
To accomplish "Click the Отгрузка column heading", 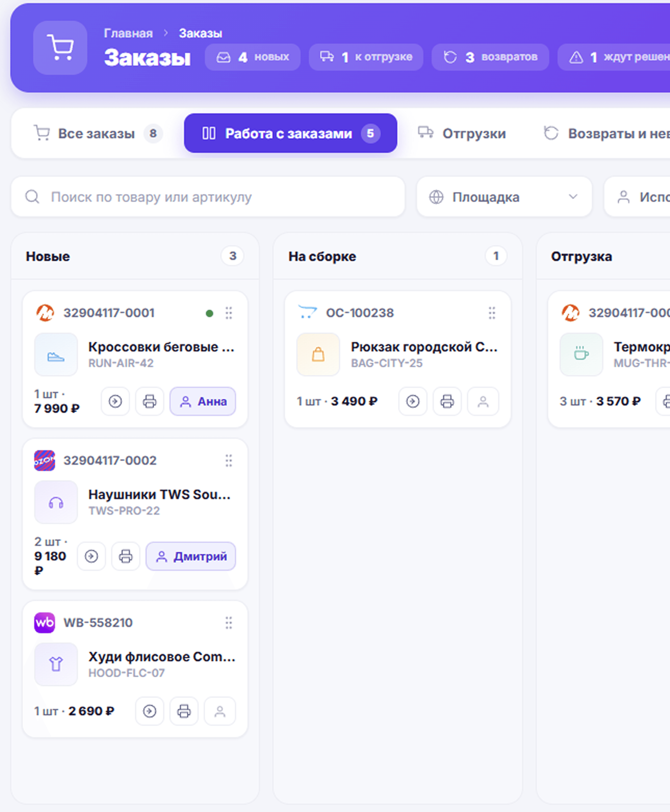I will click(x=582, y=256).
